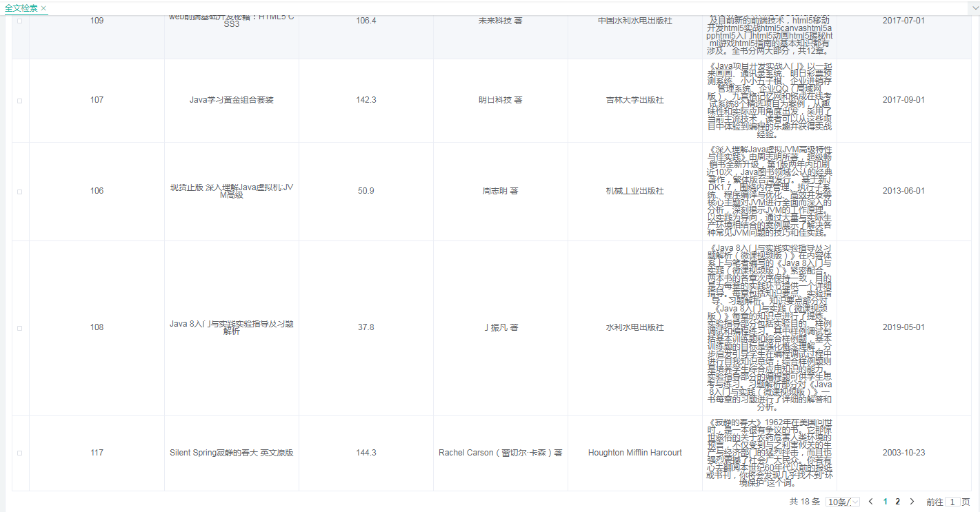
Task: Click ID cell 117
Action: point(97,453)
